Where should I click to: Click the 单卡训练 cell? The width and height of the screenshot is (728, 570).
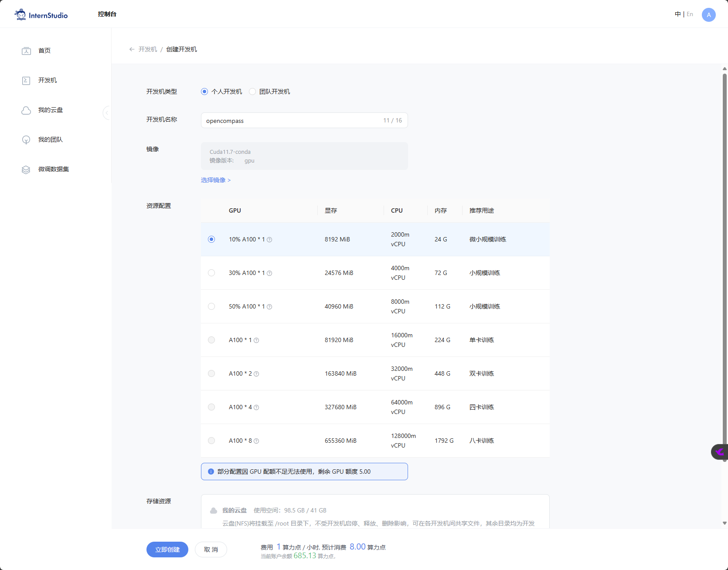coord(482,340)
